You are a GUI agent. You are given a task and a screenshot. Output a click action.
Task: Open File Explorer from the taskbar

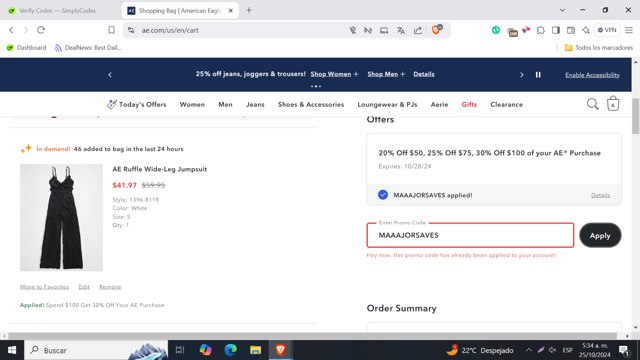pos(256,350)
